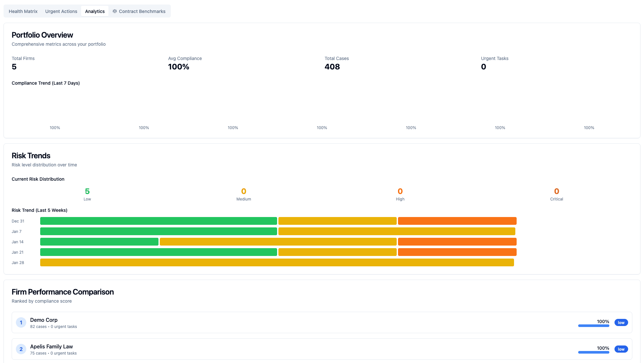
Task: Select the green Low risk count showing 5
Action: click(x=87, y=191)
